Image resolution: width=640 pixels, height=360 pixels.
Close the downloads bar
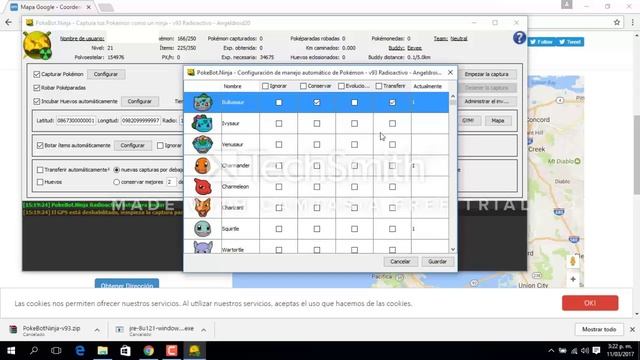pos(632,329)
